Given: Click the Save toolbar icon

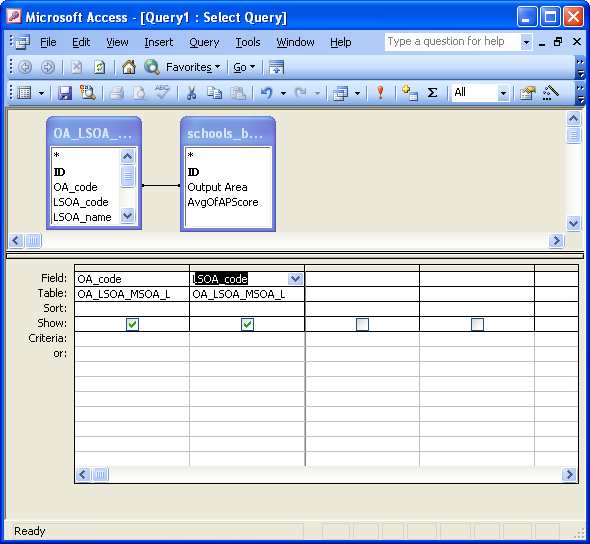Looking at the screenshot, I should 65,93.
